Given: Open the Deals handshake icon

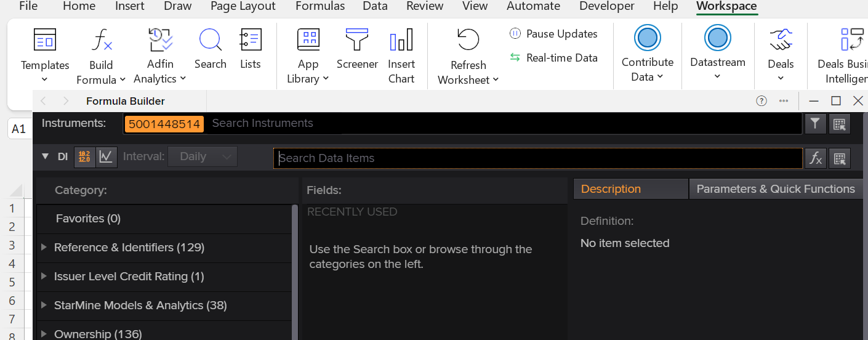Looking at the screenshot, I should point(781,40).
